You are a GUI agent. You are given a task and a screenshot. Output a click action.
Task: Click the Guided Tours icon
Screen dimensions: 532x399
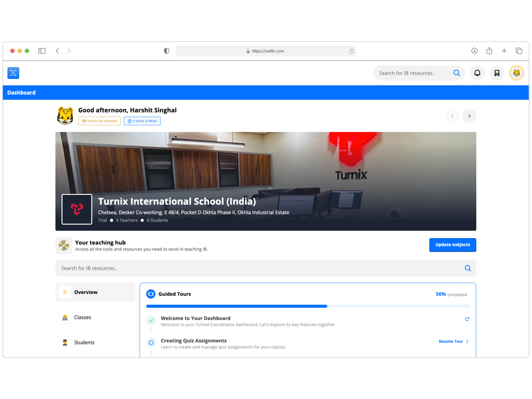pos(151,294)
